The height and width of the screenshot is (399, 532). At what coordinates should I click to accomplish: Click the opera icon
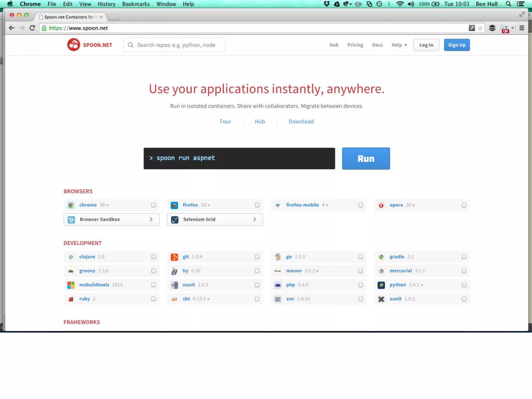(381, 205)
